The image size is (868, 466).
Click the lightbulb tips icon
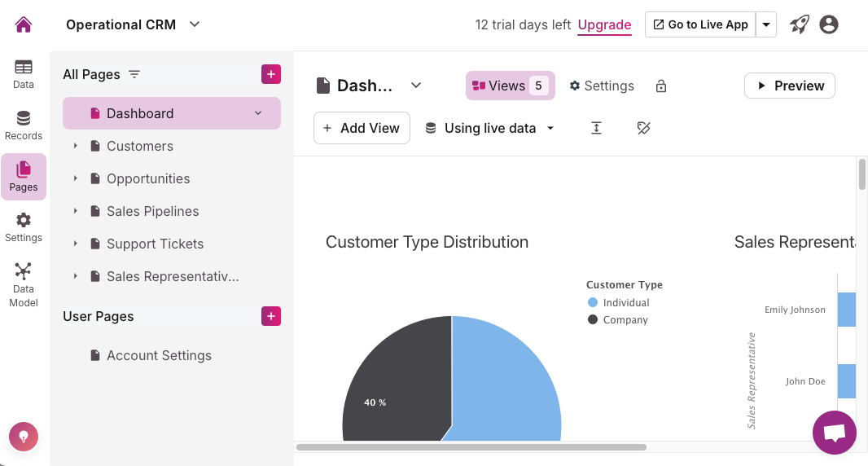(24, 436)
